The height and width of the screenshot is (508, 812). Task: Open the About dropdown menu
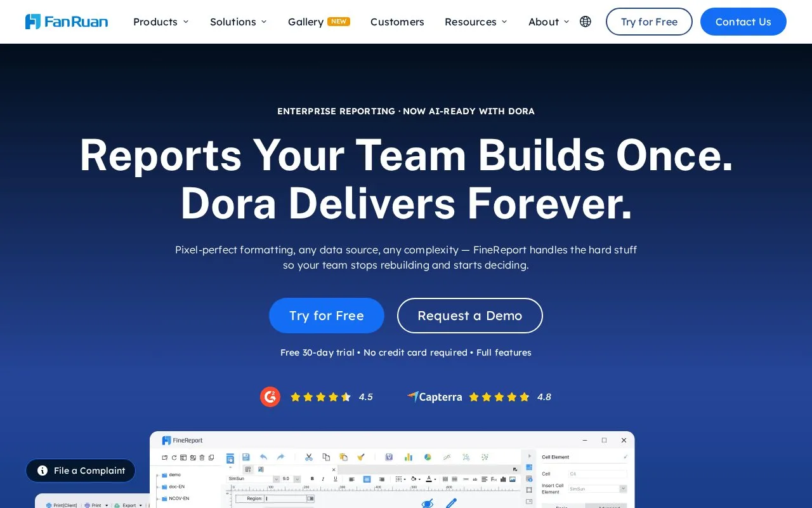549,22
